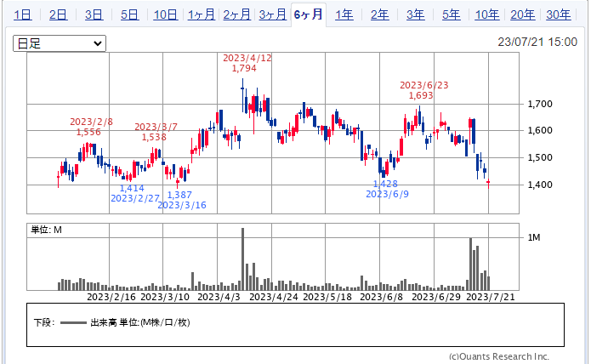Click the 1,500 price axis label
The height and width of the screenshot is (364, 591).
pos(540,157)
